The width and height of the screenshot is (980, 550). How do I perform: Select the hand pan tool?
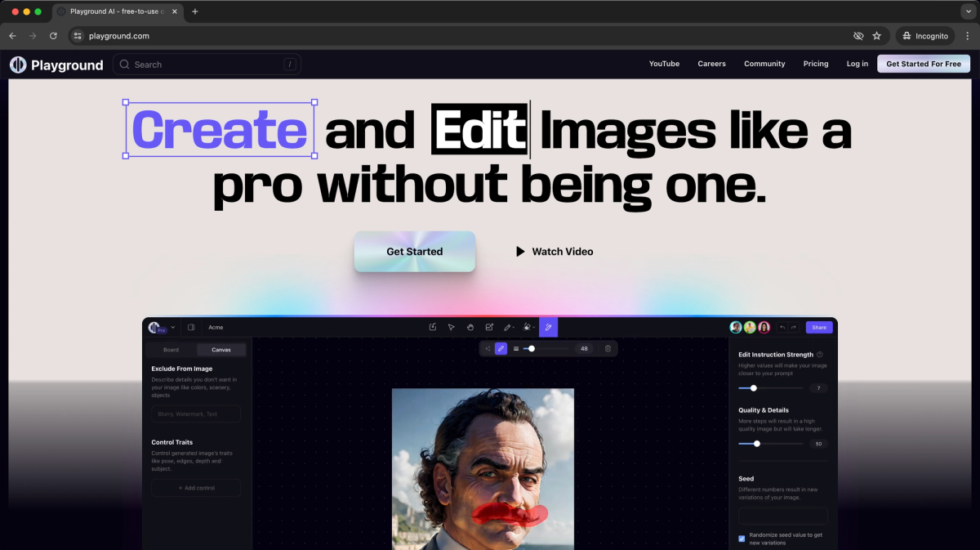[470, 327]
